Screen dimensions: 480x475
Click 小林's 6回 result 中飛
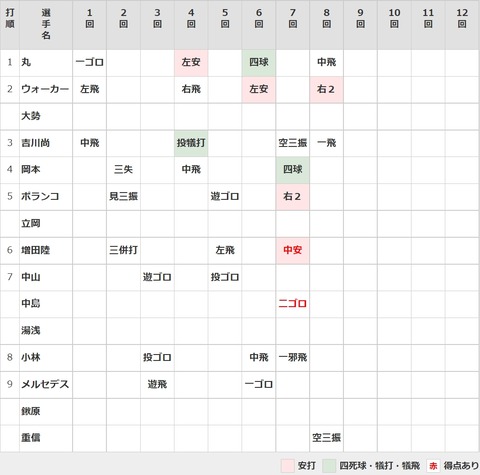point(259,357)
